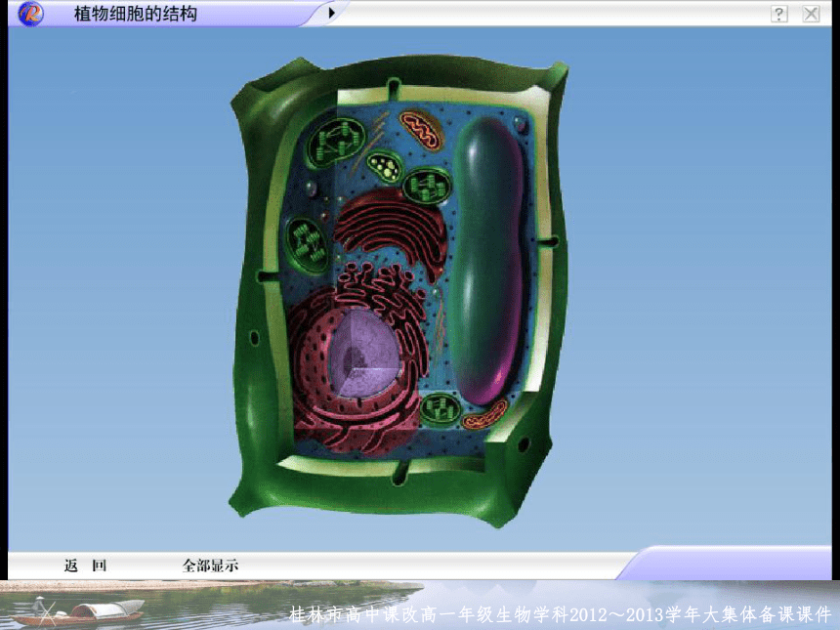Image resolution: width=840 pixels, height=630 pixels.
Task: Click the chloroplast near the bottom of the cell
Action: point(440,410)
